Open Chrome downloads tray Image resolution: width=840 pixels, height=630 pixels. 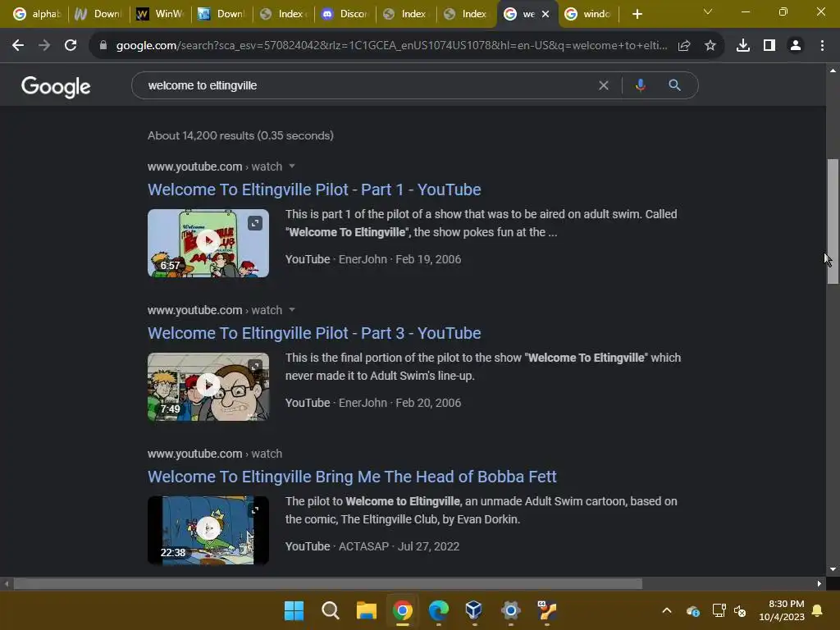743,46
